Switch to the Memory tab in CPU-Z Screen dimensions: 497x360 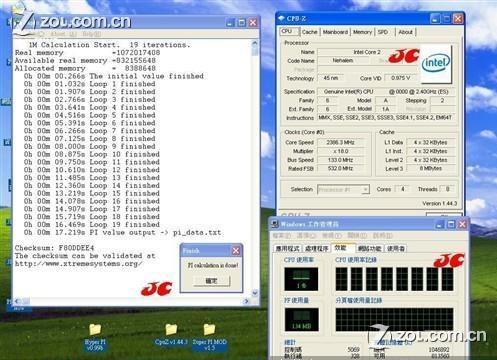coord(362,32)
